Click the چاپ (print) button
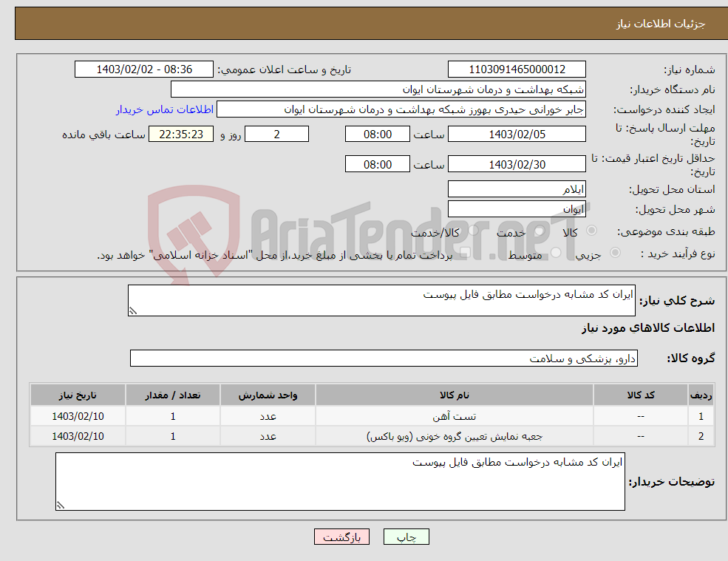The width and height of the screenshot is (728, 561). pos(406,537)
